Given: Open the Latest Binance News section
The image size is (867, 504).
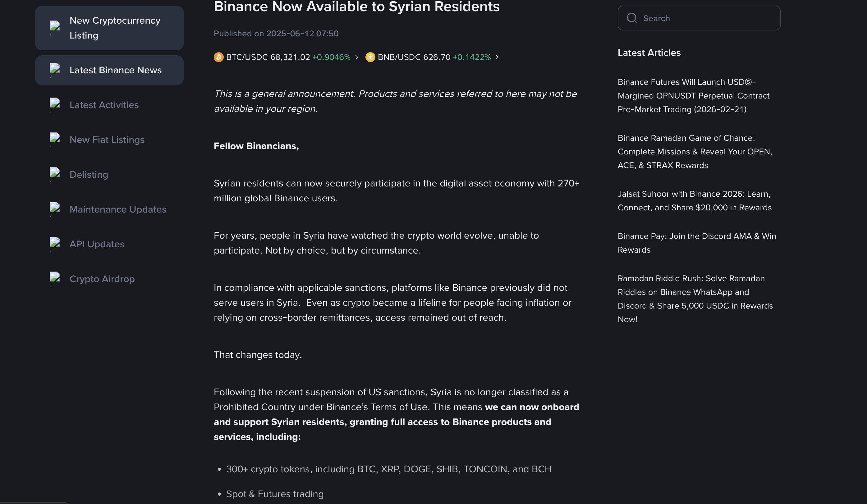Looking at the screenshot, I should click(115, 70).
